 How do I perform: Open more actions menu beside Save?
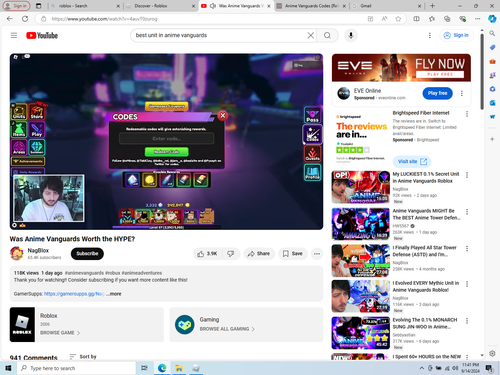click(317, 254)
